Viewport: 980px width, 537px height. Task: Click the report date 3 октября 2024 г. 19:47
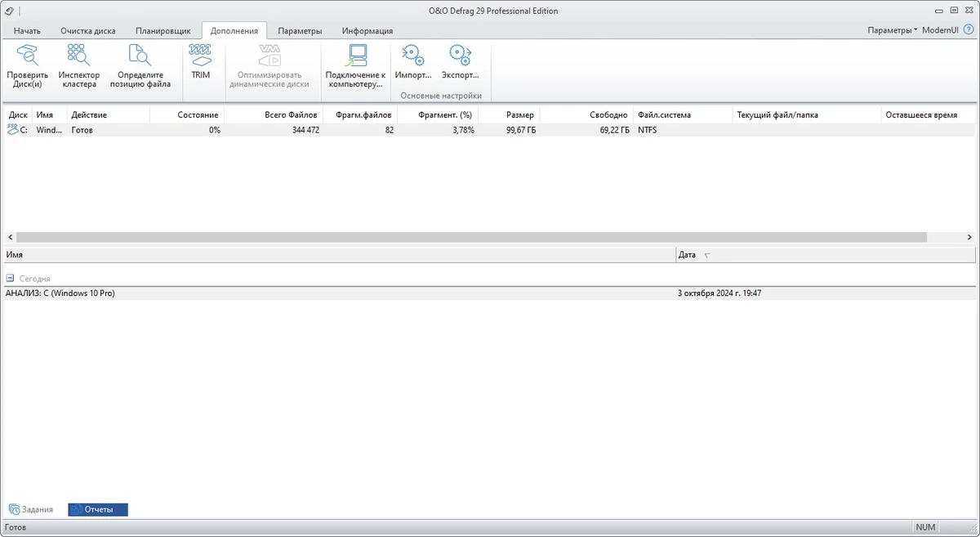[719, 293]
